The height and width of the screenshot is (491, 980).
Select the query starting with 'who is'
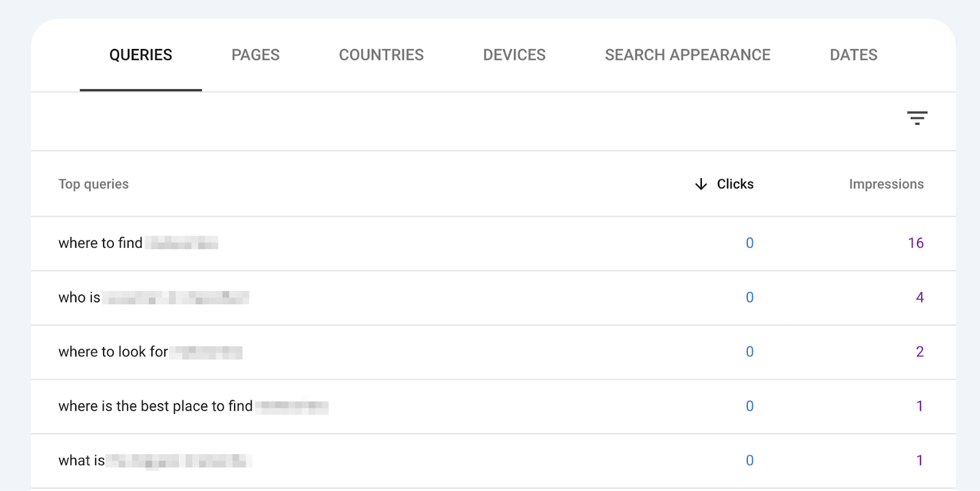click(x=153, y=297)
